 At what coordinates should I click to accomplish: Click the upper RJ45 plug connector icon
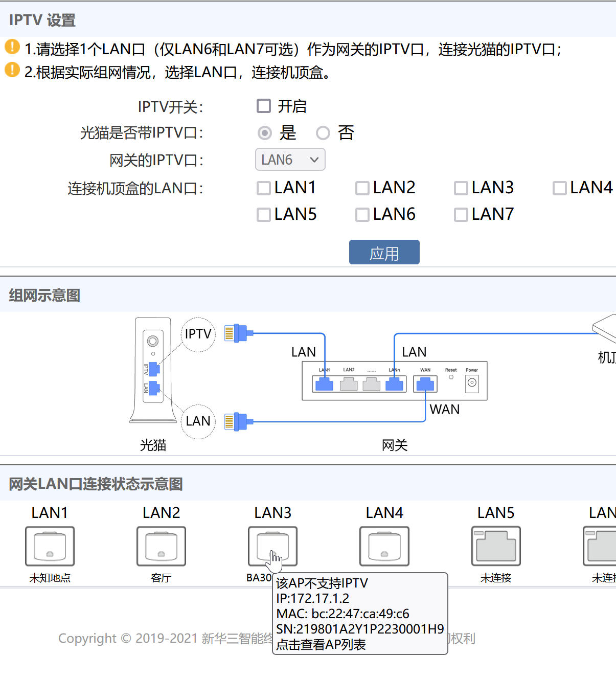[239, 333]
